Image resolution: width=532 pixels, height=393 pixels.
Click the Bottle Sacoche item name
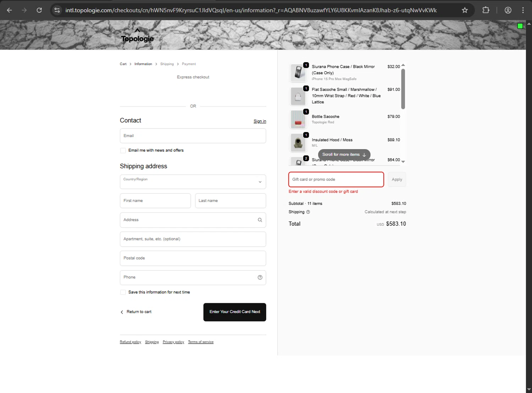[x=326, y=117]
